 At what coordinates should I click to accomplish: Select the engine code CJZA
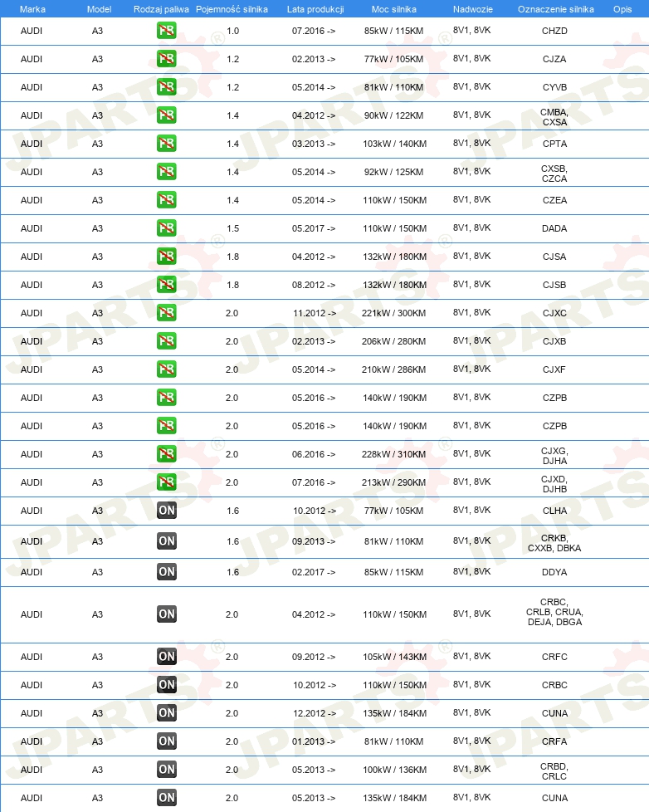[x=554, y=59]
